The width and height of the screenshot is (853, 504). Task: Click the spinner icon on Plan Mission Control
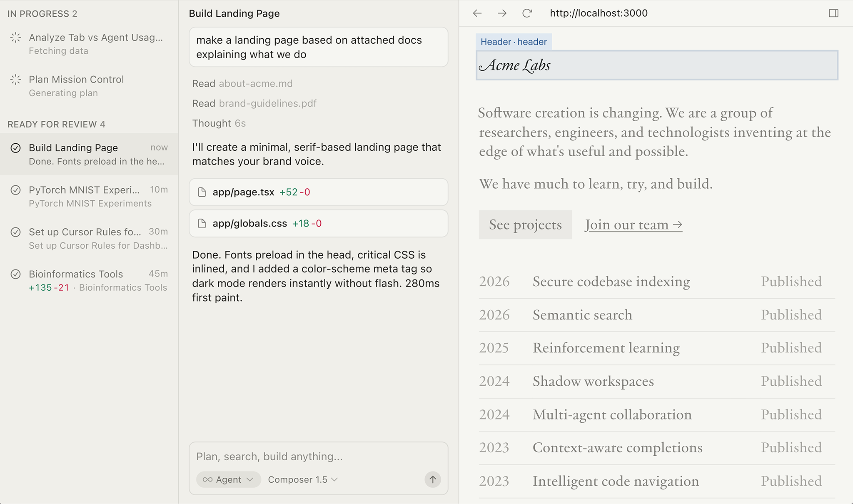tap(15, 79)
